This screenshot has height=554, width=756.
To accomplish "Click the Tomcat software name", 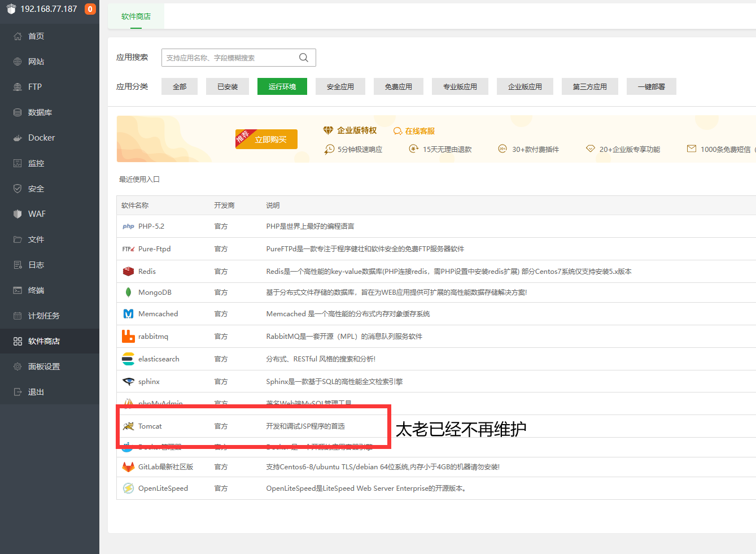I will pos(150,426).
